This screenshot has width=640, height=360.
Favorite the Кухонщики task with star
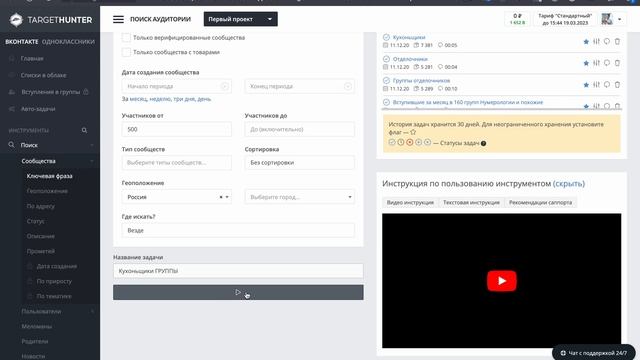click(586, 41)
